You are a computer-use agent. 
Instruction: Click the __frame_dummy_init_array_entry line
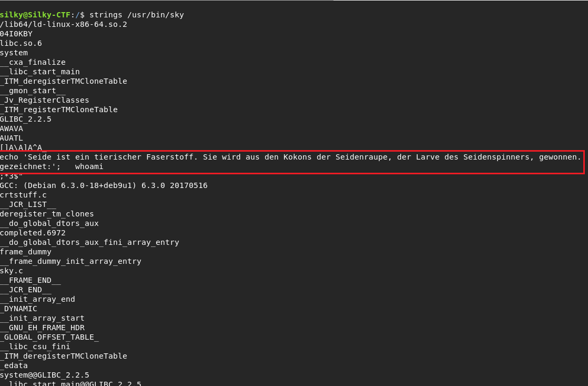(70, 261)
